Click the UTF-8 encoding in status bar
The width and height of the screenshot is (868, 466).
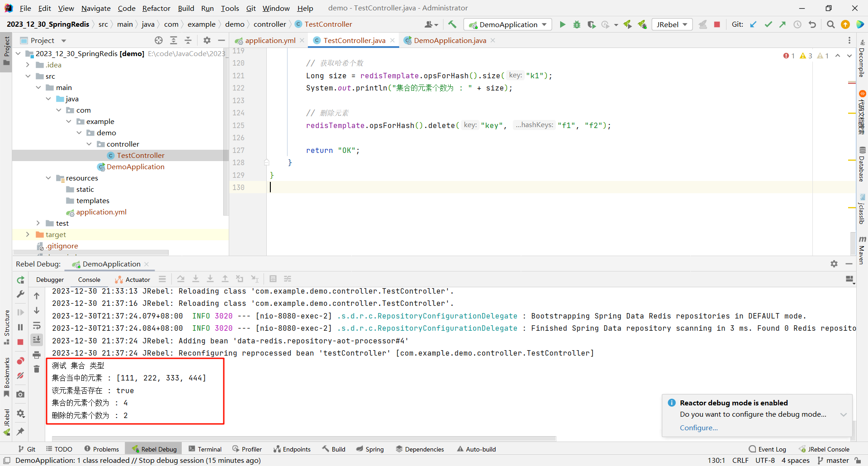(x=765, y=461)
